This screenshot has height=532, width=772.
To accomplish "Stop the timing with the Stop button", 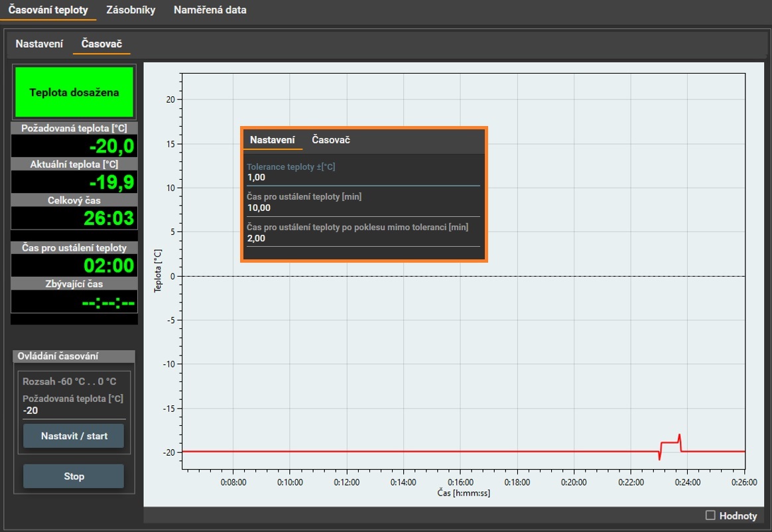I will point(74,476).
